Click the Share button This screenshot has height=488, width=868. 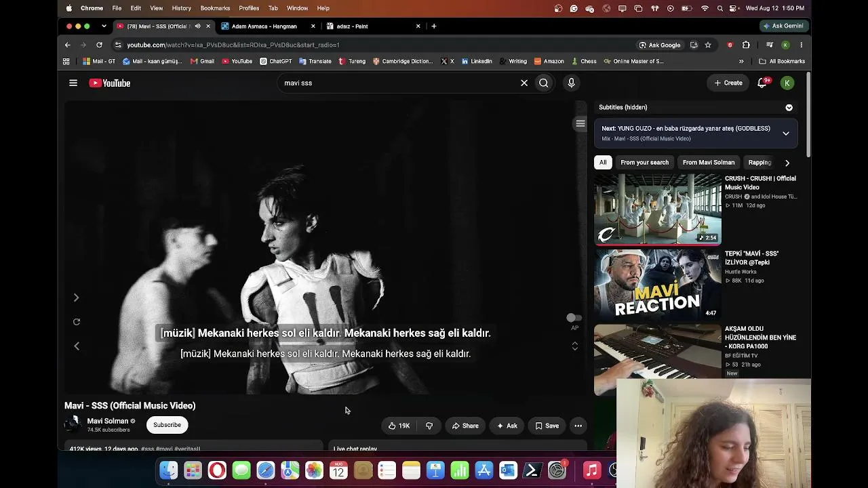(x=465, y=426)
